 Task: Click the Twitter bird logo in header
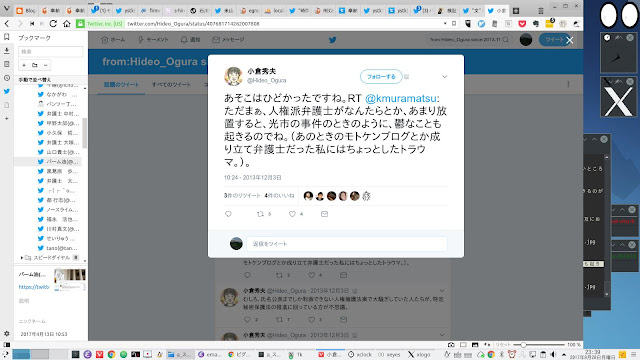[333, 40]
